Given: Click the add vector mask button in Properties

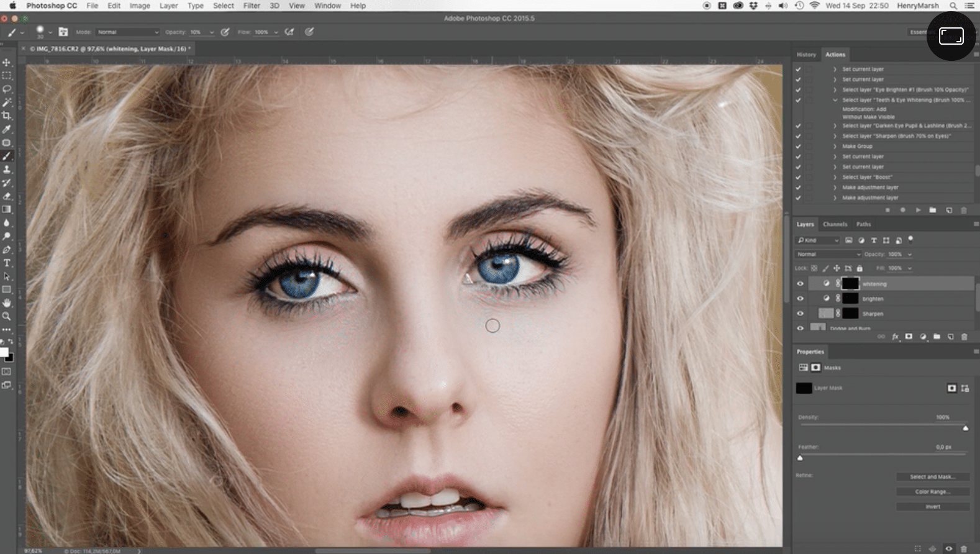Looking at the screenshot, I should pyautogui.click(x=965, y=388).
